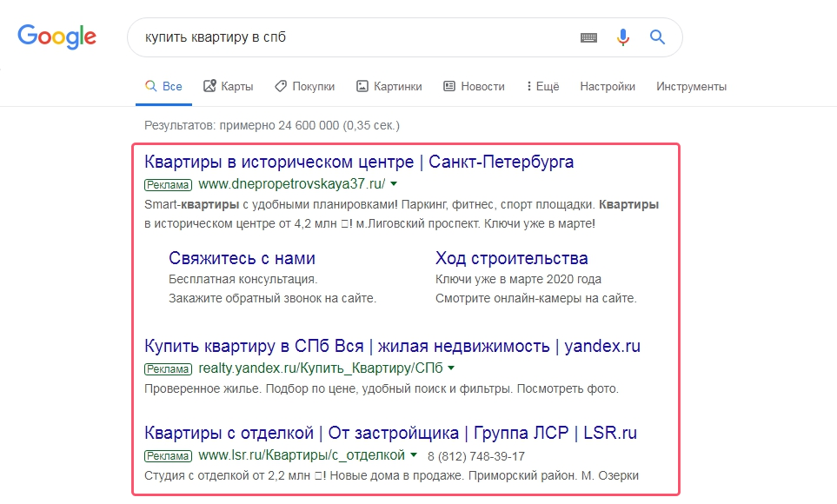Start voice search with microphone icon
The image size is (837, 504).
(622, 37)
